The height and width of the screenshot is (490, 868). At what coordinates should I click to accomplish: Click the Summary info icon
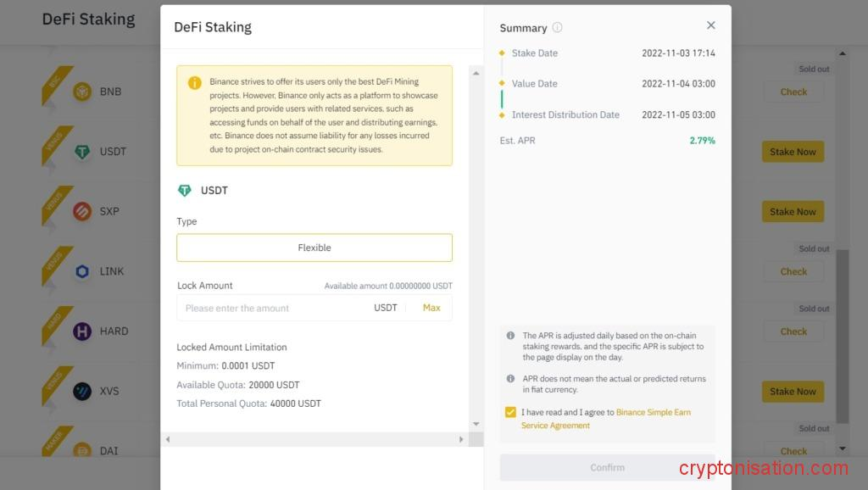(557, 28)
